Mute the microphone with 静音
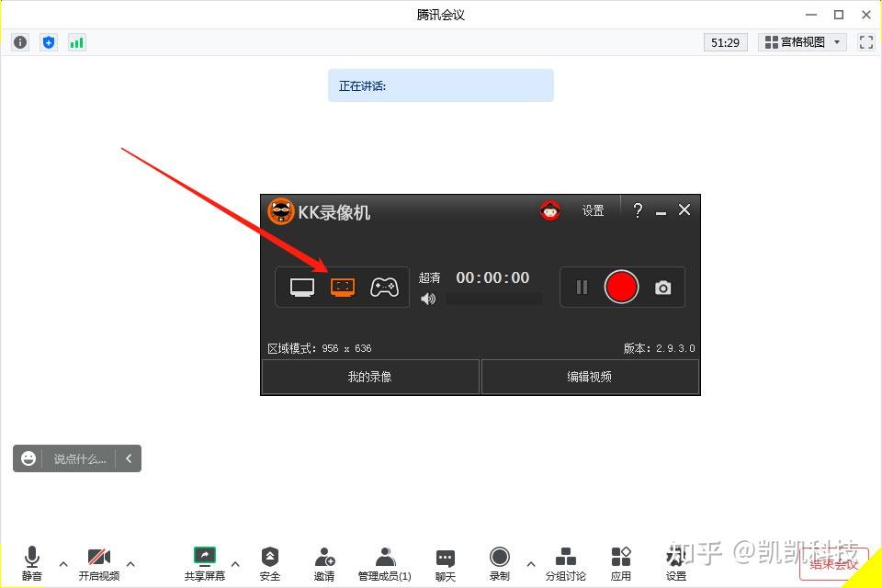This screenshot has width=882, height=588. (31, 556)
